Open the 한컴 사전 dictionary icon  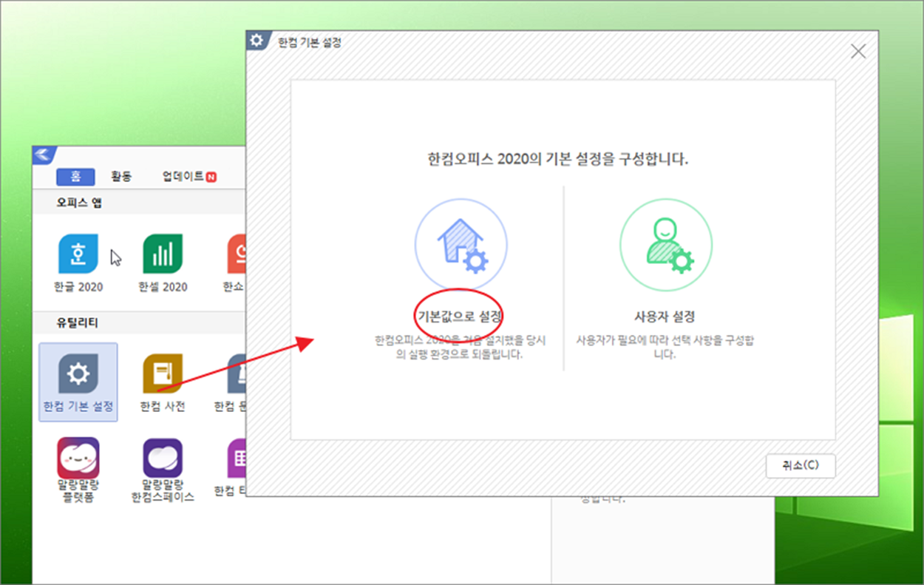click(163, 374)
